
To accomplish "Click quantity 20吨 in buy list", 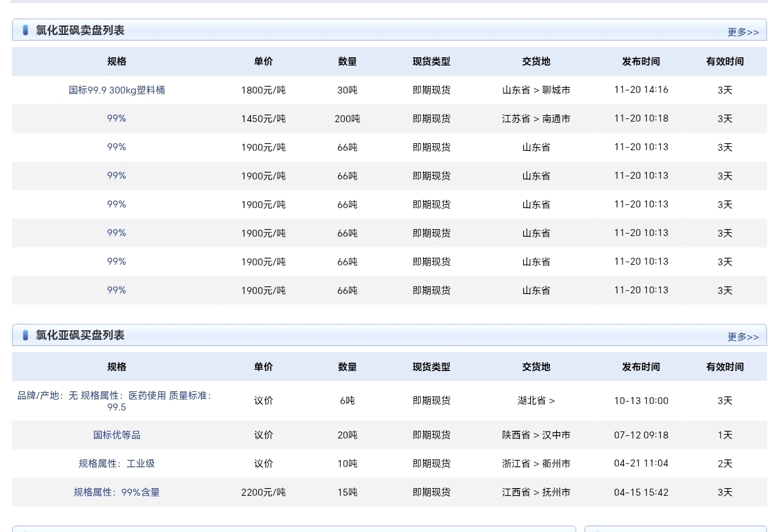I will tap(347, 435).
